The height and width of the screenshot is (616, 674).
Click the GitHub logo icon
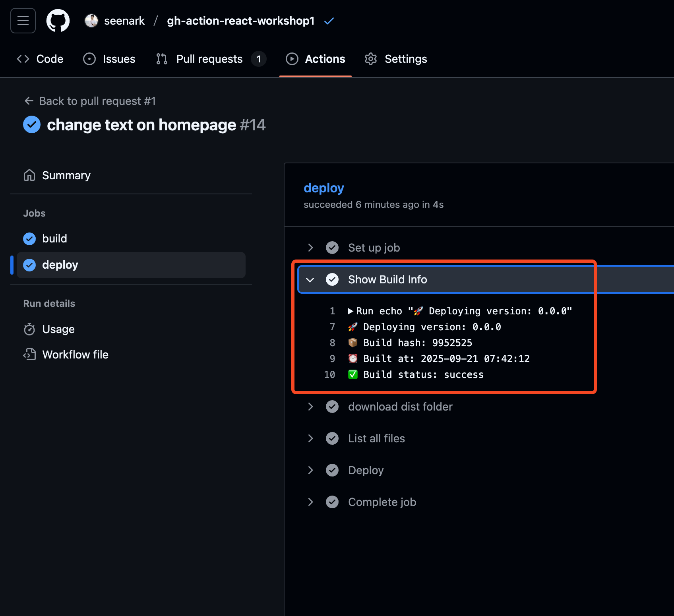[58, 21]
